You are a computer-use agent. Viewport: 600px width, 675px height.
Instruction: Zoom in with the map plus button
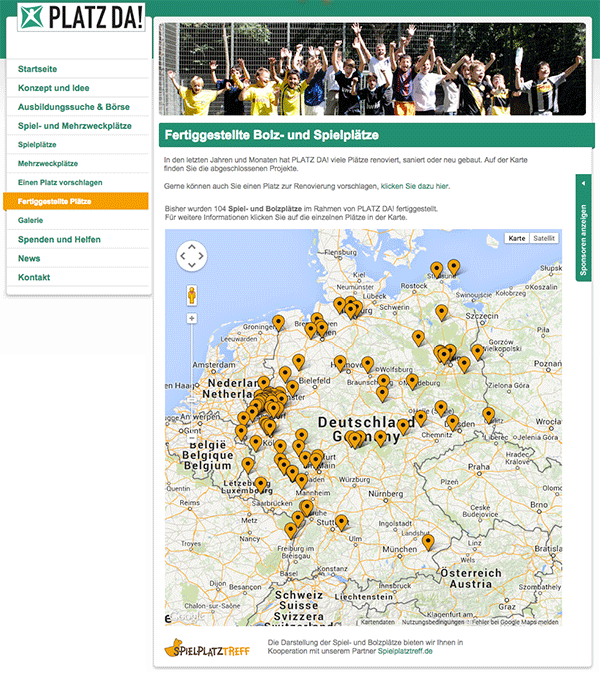pos(192,319)
